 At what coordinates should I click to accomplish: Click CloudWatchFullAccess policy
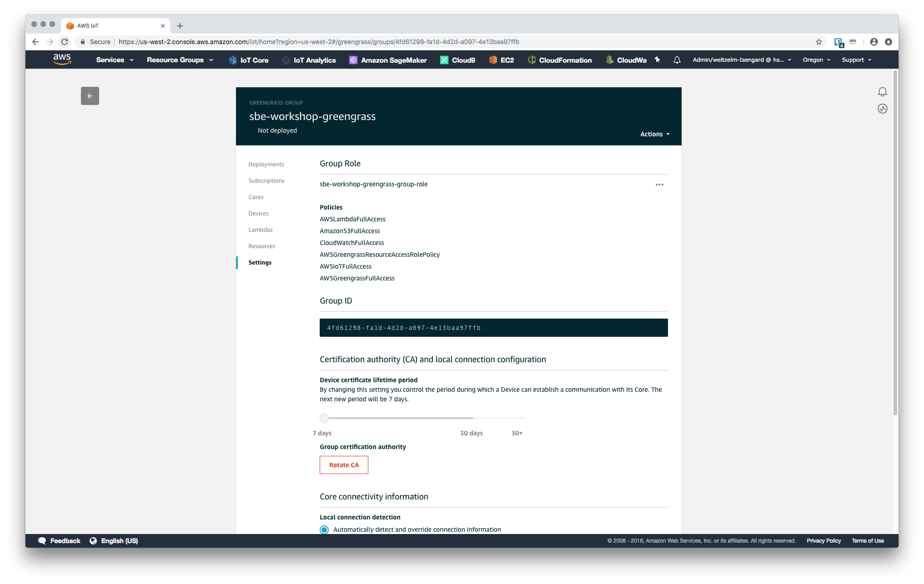(352, 243)
